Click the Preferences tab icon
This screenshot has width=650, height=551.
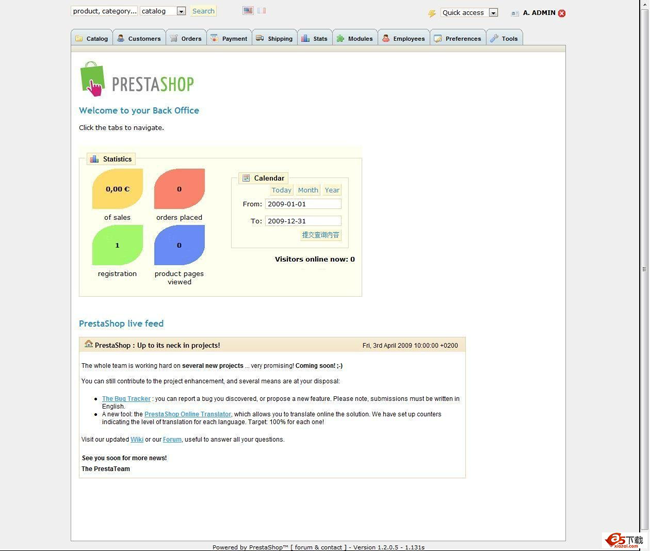click(438, 39)
